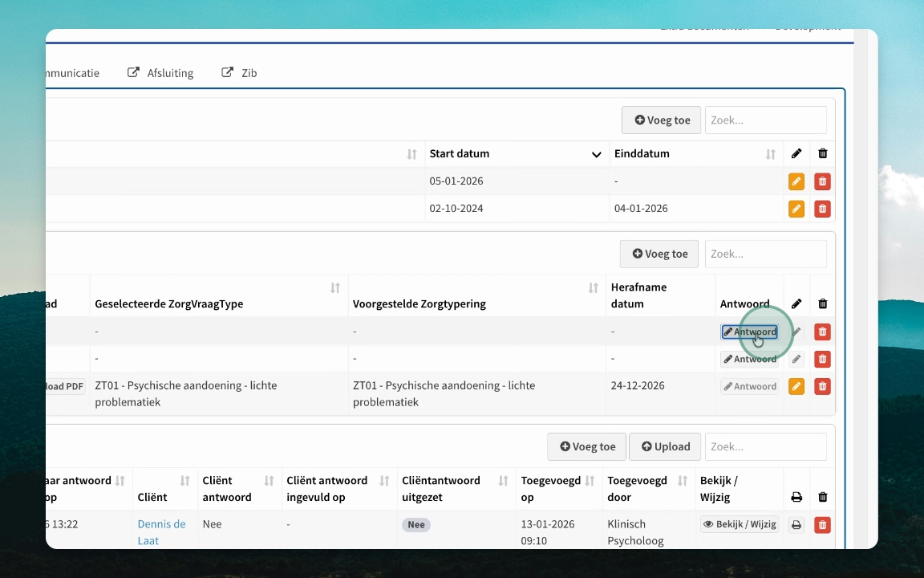Sort by Geselecteerde ZorgVraagType column

tap(334, 288)
